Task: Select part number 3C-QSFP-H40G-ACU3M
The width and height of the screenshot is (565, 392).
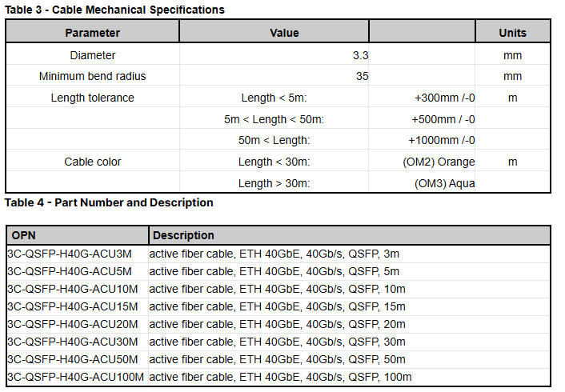Action: point(69,254)
